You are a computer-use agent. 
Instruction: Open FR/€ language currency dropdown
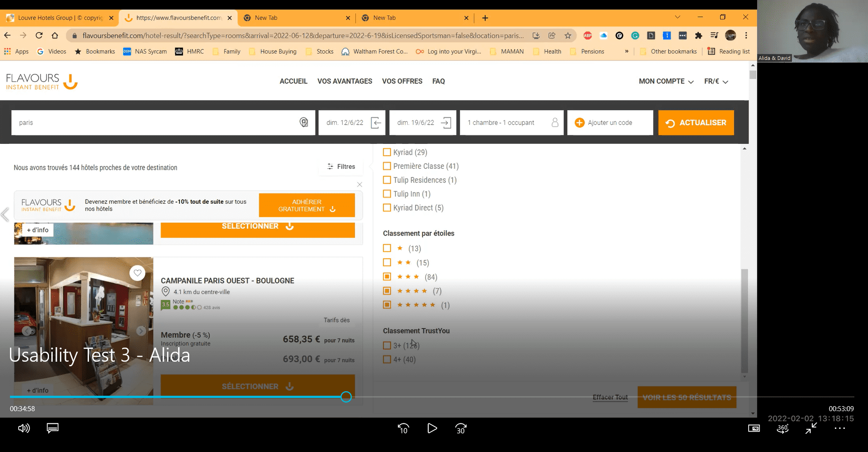coord(716,81)
